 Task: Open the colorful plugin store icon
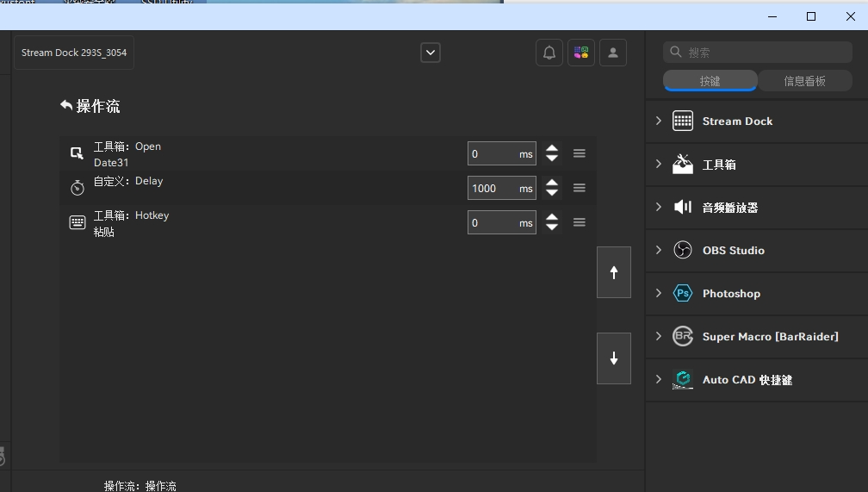tap(581, 53)
